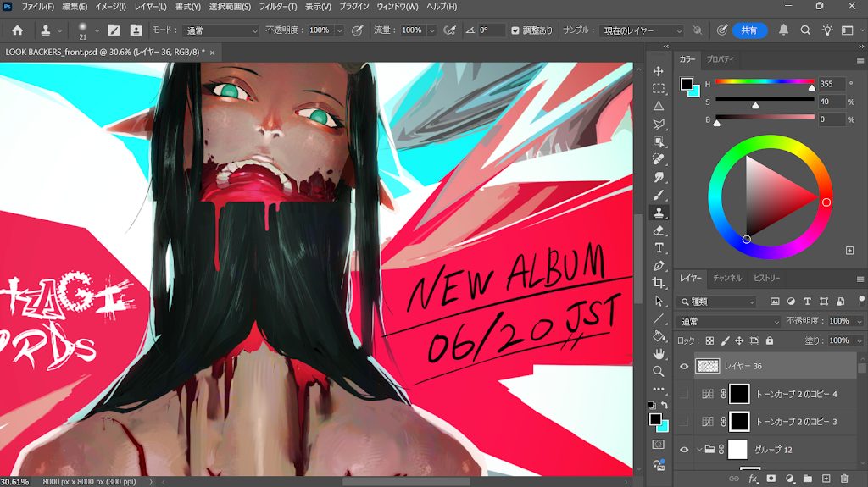Toggle the 調整あり checkbox
The height and width of the screenshot is (487, 868).
[x=515, y=30]
